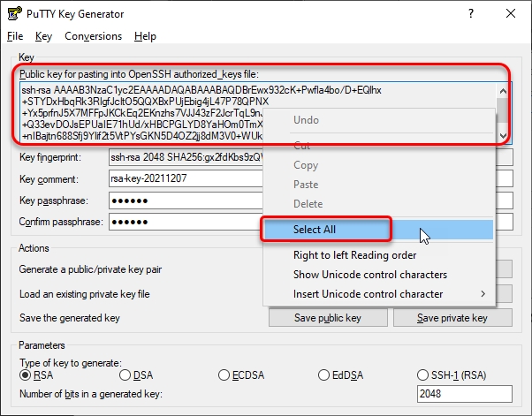Open the Key menu
The width and height of the screenshot is (532, 416).
coord(44,36)
